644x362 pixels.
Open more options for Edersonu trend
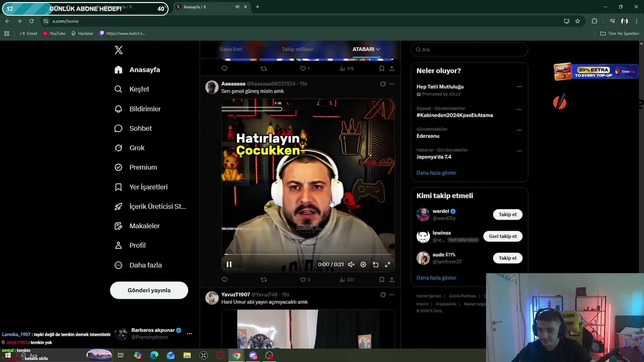coord(519,130)
